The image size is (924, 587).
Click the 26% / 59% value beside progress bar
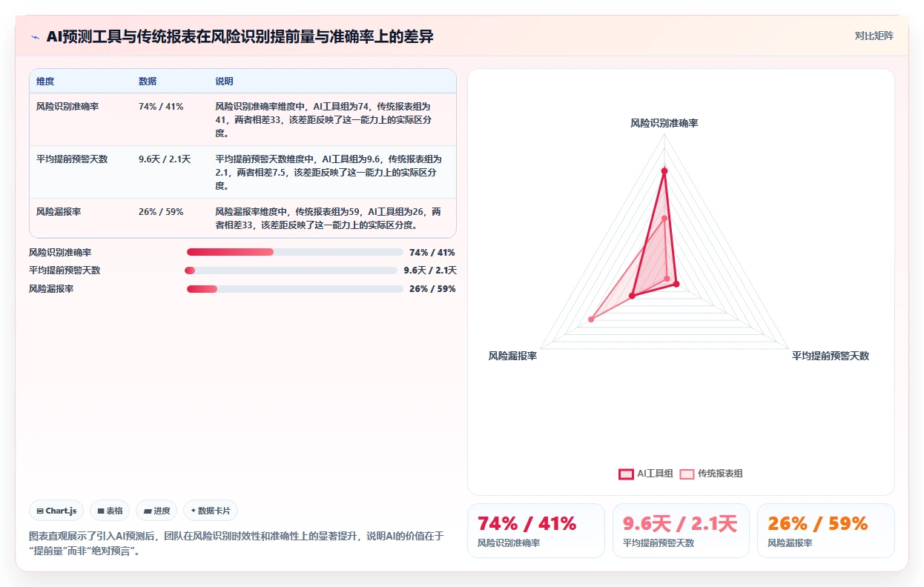tap(432, 289)
